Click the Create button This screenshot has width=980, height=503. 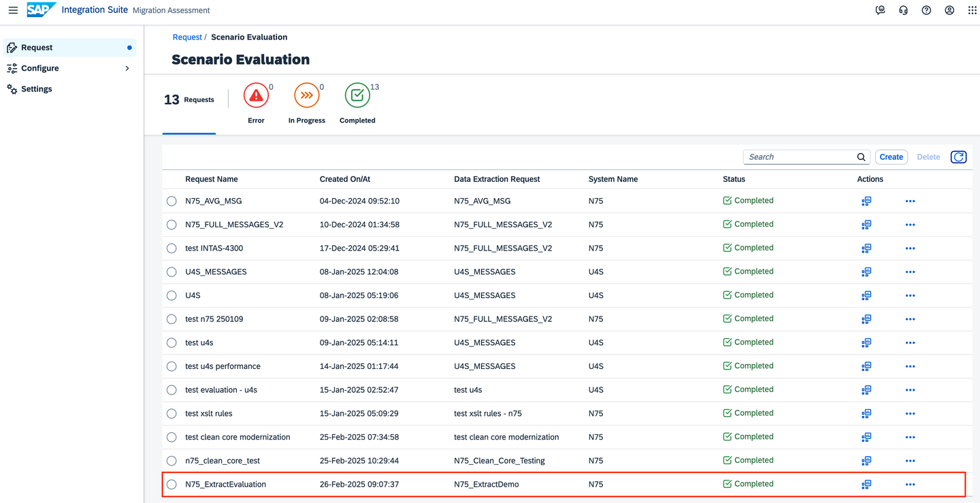click(891, 157)
